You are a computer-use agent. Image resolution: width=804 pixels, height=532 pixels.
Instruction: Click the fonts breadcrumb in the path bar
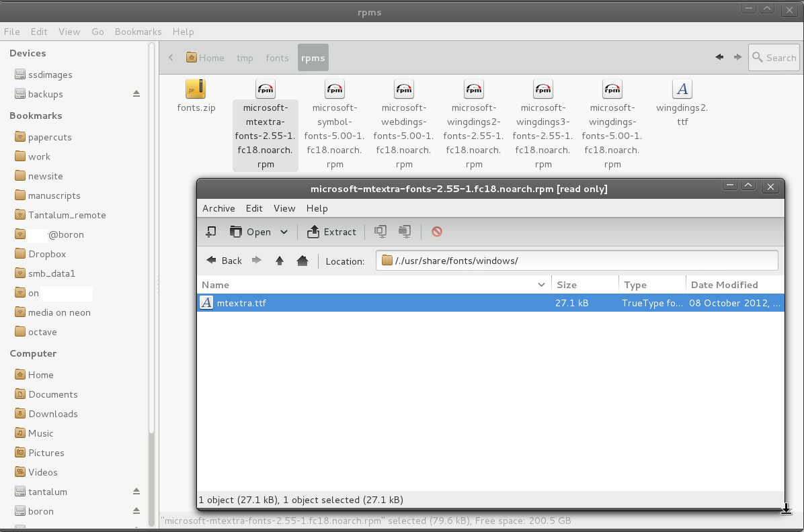click(x=277, y=57)
